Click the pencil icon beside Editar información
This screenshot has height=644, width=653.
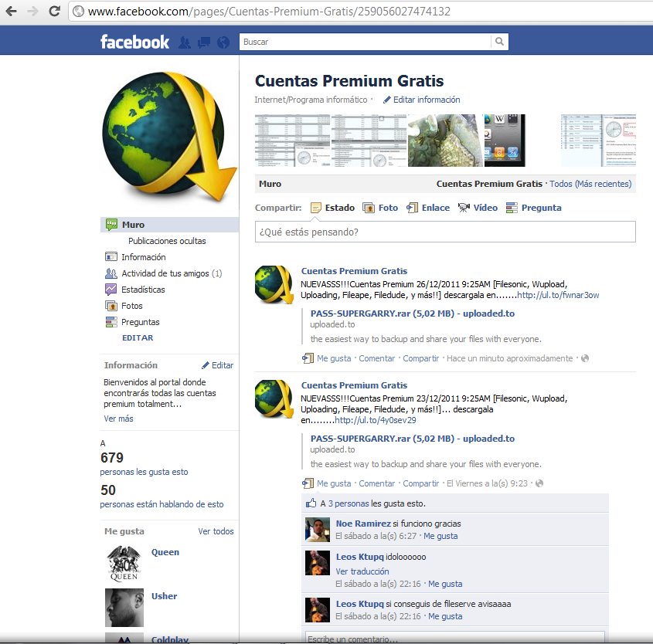tap(387, 100)
